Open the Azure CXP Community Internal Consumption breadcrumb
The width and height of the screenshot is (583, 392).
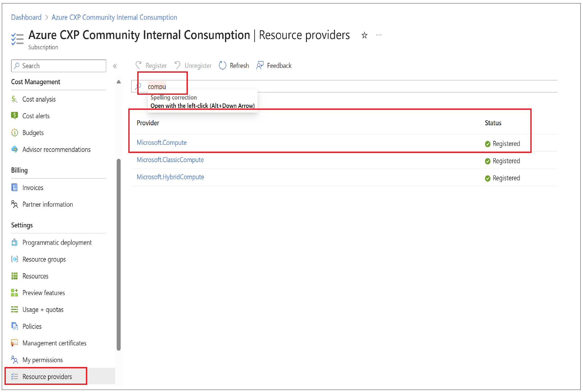tap(114, 17)
